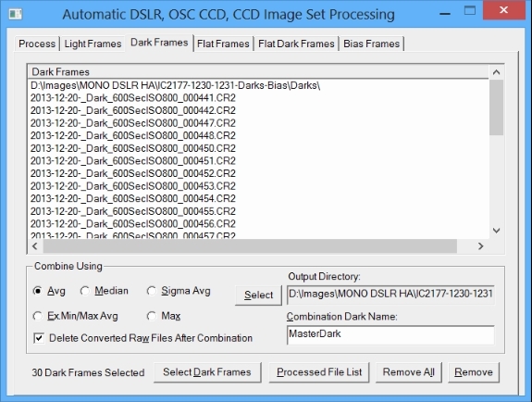Toggle Delete Converted Raw Files checkbox
Image resolution: width=532 pixels, height=402 pixels.
(x=39, y=338)
